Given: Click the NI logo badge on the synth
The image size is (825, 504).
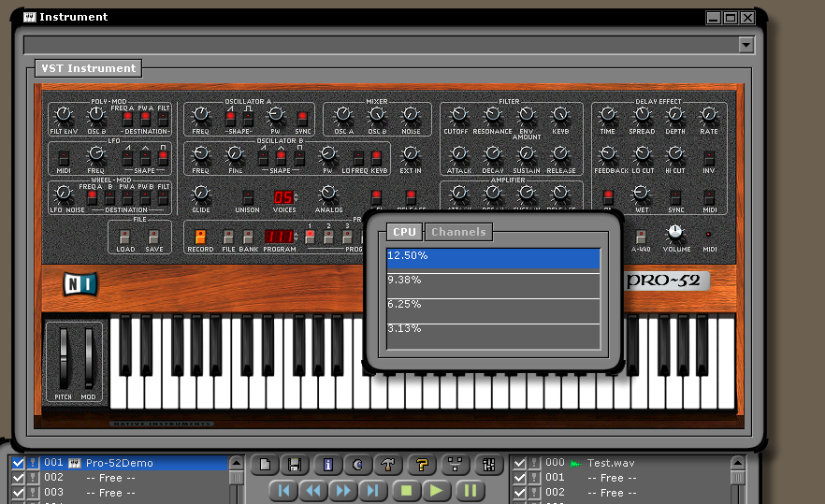Looking at the screenshot, I should [80, 284].
